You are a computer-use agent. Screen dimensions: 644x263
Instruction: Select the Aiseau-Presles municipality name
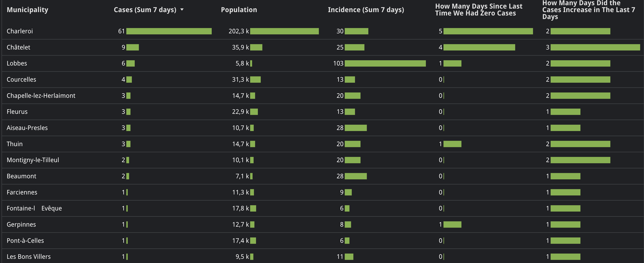point(27,128)
